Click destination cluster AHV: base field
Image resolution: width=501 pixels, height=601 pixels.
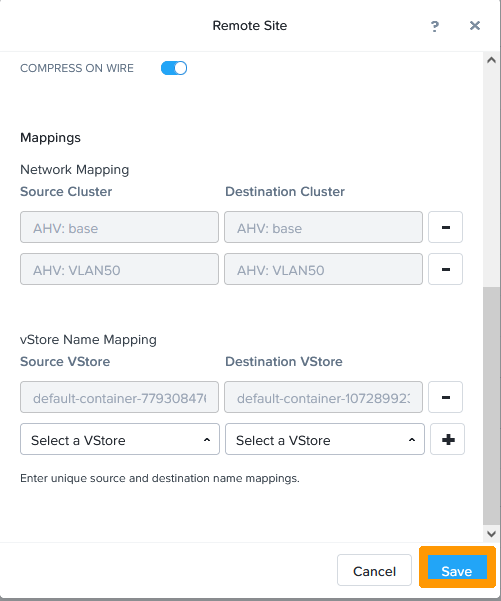coord(323,227)
